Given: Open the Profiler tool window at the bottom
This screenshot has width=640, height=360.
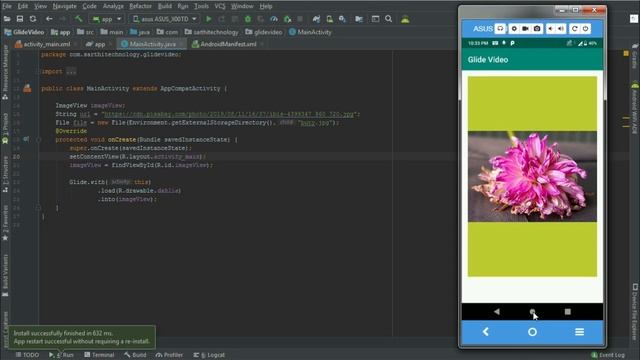Looking at the screenshot, I should (169, 355).
